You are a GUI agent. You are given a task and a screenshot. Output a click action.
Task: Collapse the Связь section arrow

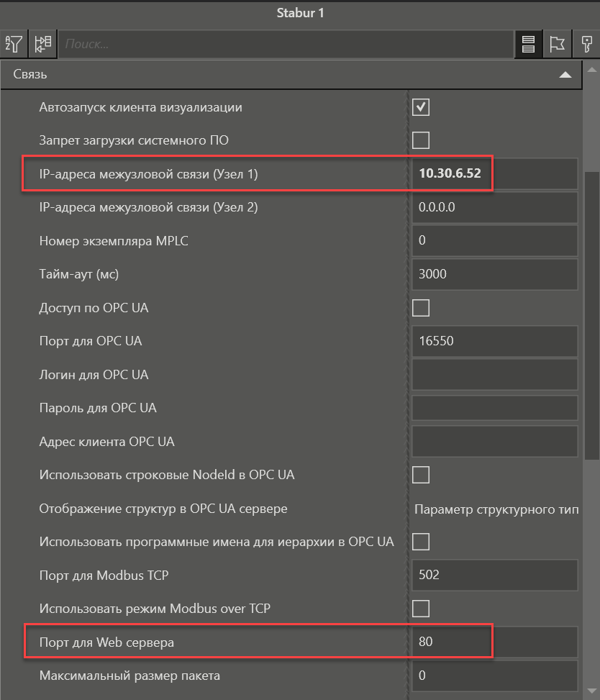[x=565, y=75]
